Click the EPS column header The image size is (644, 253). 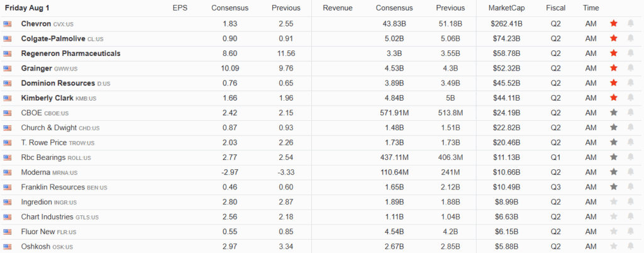coord(180,8)
